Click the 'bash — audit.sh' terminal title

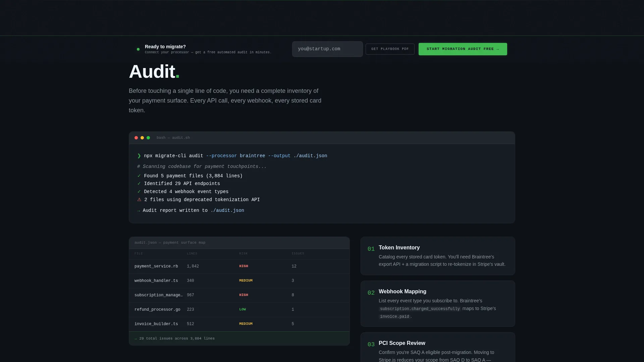pos(173,138)
